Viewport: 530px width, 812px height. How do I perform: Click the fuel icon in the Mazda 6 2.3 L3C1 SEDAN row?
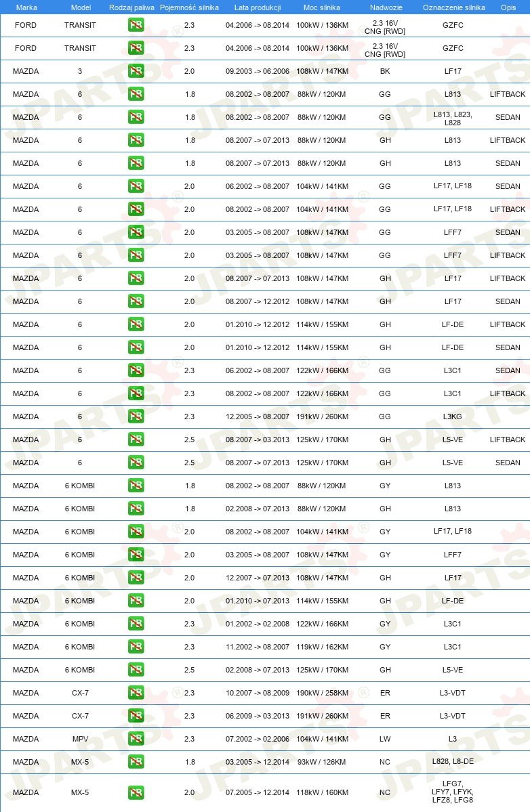click(136, 370)
